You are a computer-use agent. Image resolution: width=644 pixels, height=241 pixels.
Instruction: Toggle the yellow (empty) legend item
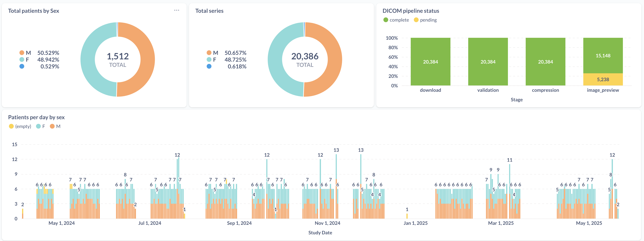coord(11,126)
